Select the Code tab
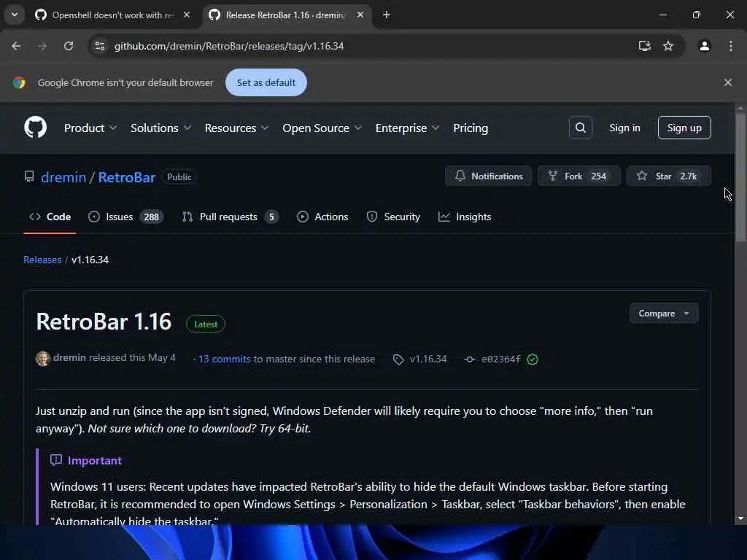Image resolution: width=747 pixels, height=560 pixels. [x=50, y=217]
